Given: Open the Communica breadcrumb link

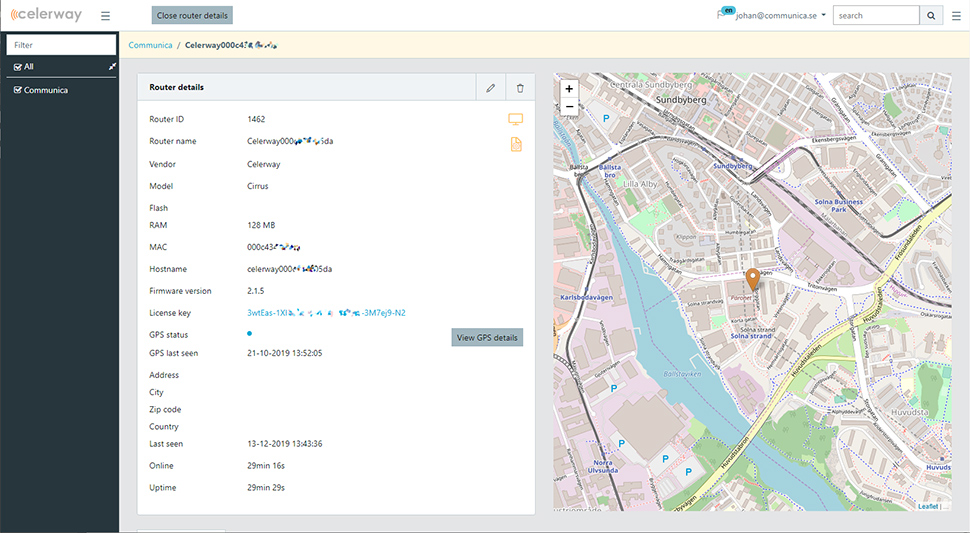Looking at the screenshot, I should coord(150,45).
